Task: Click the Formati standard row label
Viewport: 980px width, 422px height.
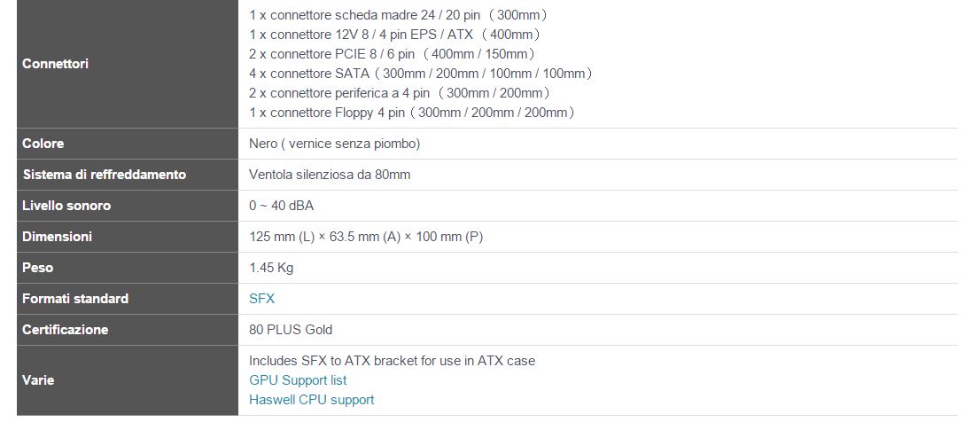Action: tap(75, 299)
